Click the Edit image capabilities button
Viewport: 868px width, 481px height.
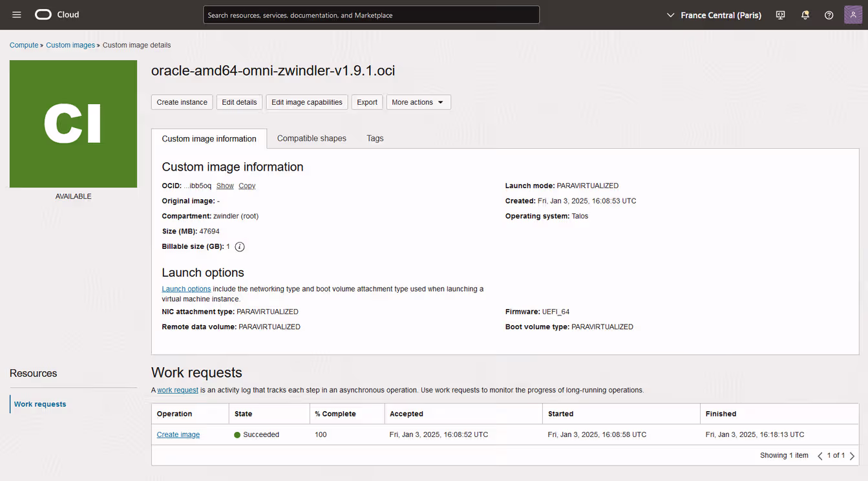click(x=306, y=102)
